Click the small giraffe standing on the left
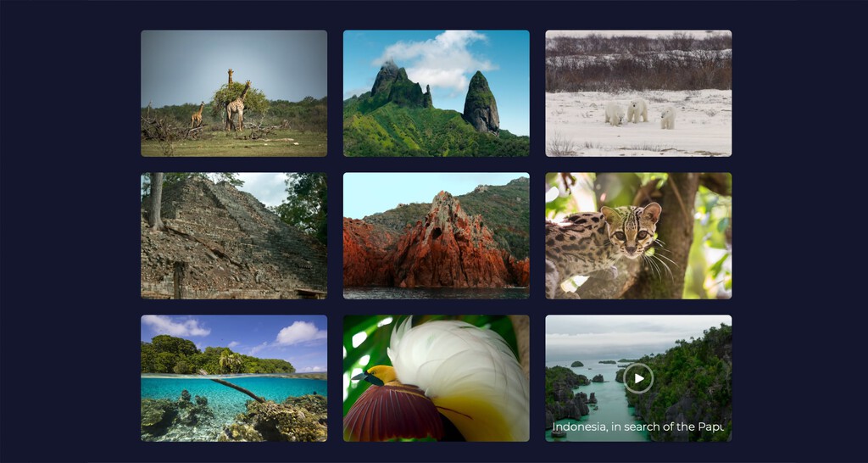The height and width of the screenshot is (463, 868). point(198,114)
